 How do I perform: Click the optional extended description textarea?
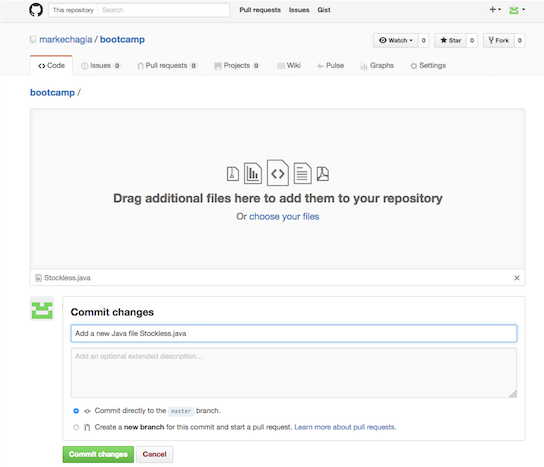294,373
